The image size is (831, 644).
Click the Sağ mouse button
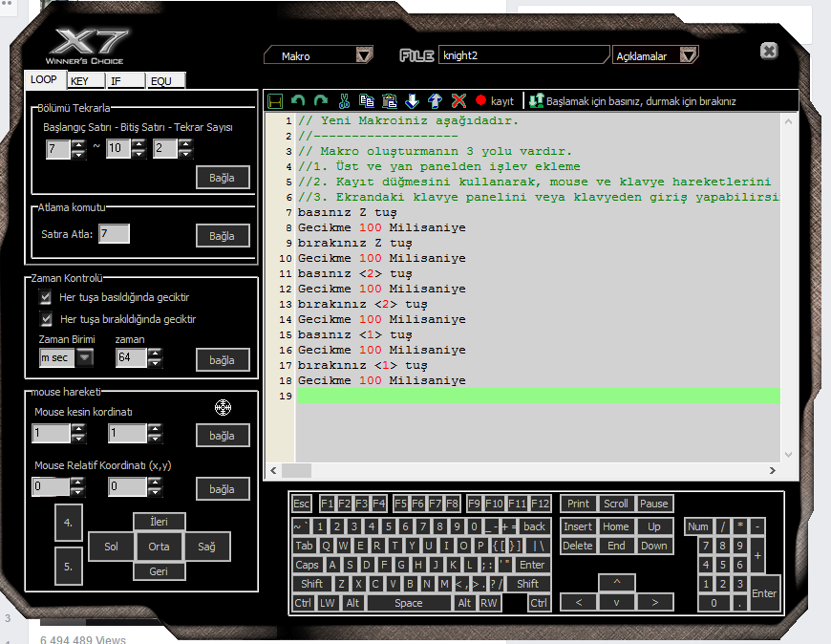click(206, 547)
